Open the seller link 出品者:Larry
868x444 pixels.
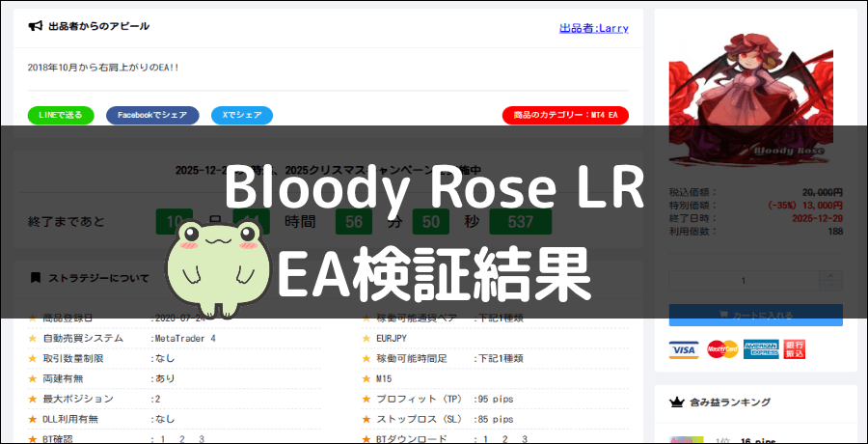tap(593, 28)
